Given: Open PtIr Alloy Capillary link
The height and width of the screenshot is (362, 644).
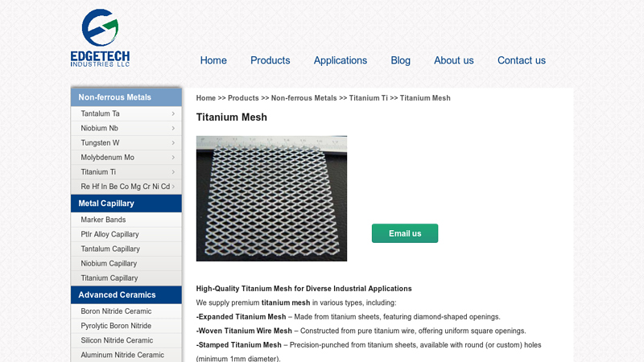Looking at the screenshot, I should point(109,234).
